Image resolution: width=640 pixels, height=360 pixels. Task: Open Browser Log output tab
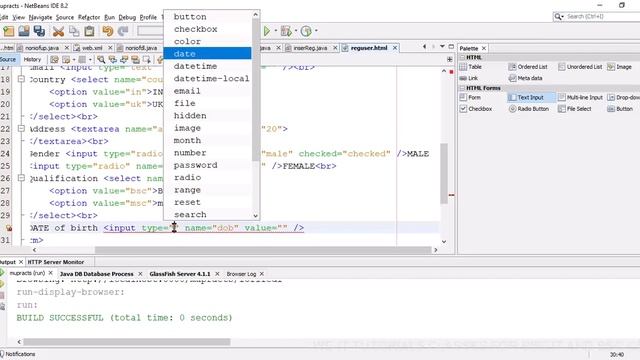(x=241, y=274)
